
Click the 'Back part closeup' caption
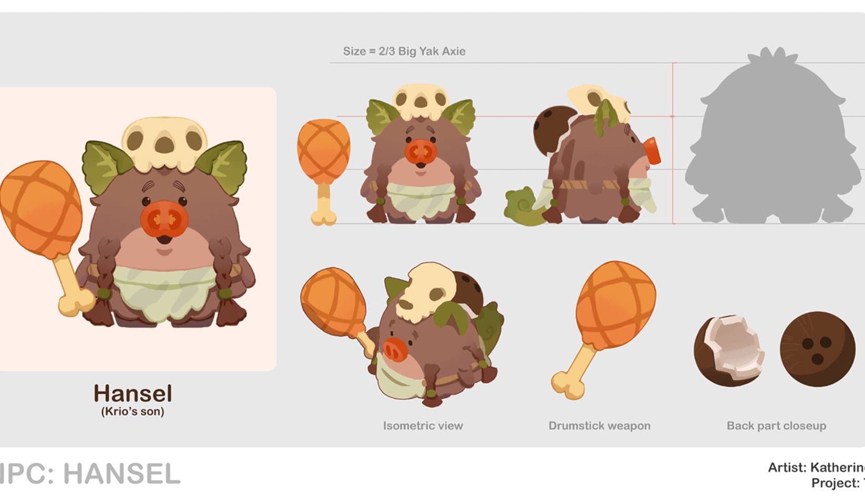[776, 426]
